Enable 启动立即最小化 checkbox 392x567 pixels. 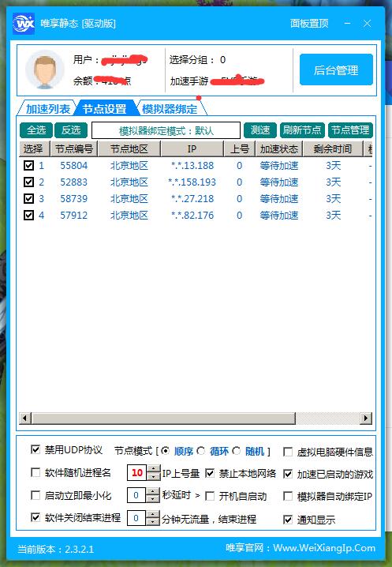click(x=35, y=495)
